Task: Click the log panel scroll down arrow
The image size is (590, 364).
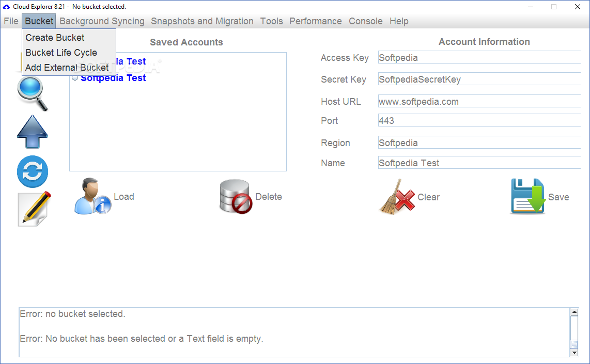Action: tap(574, 353)
